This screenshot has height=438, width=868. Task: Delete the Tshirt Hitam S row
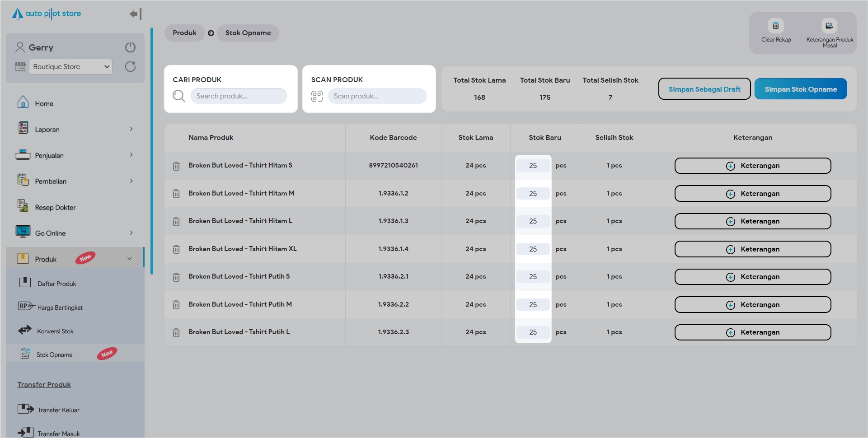176,166
